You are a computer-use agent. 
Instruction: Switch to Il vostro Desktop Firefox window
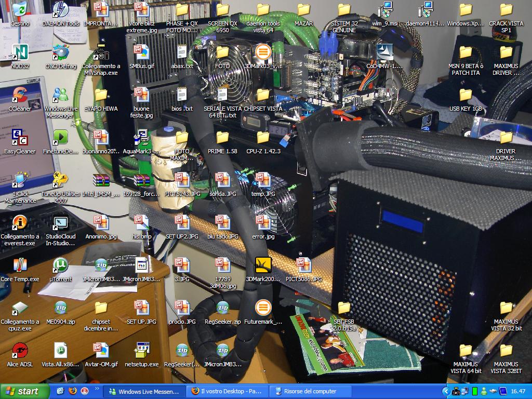[x=227, y=391]
